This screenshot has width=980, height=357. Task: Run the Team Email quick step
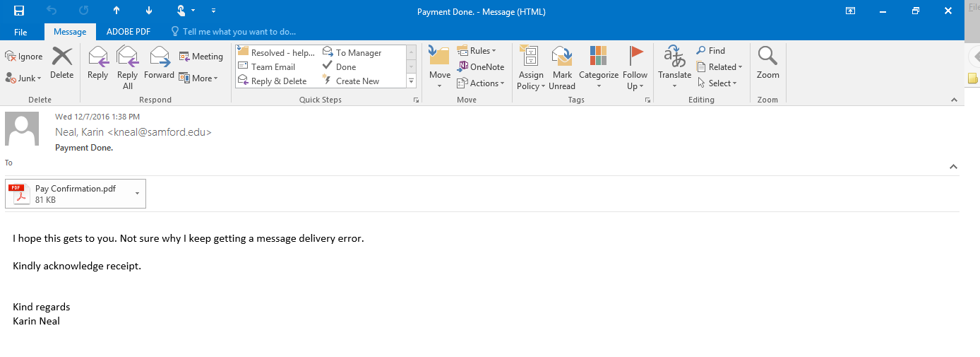tap(266, 66)
